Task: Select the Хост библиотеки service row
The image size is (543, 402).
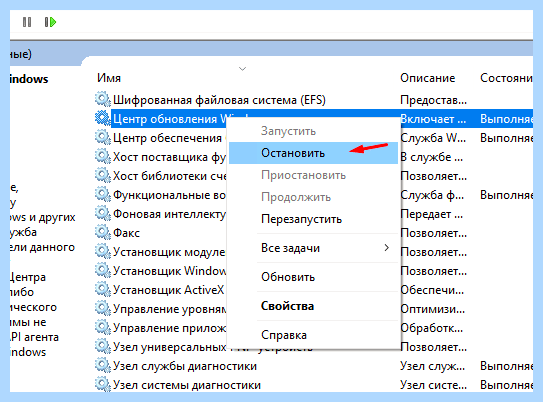Action: click(x=169, y=176)
